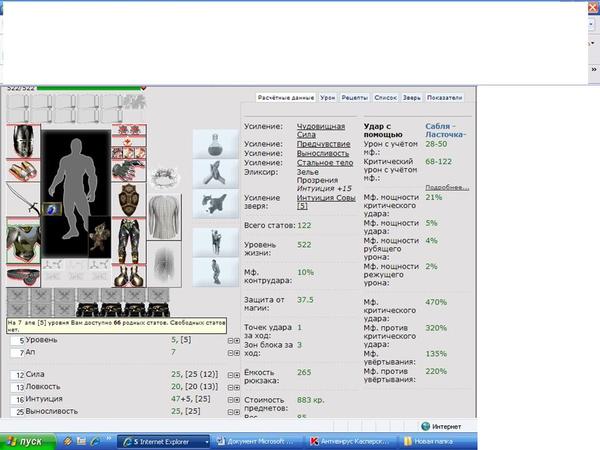Increase Ап with its plus button
The image size is (600, 450).
[237, 353]
